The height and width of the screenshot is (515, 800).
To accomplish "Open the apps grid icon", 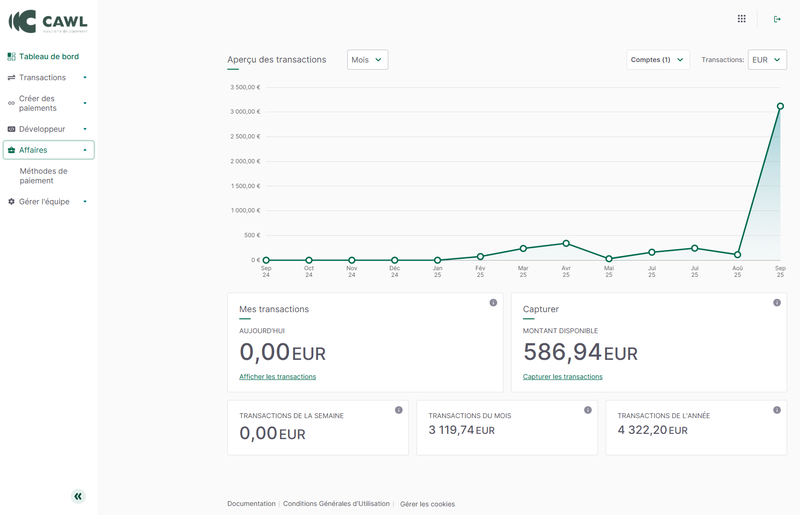I will click(x=741, y=18).
